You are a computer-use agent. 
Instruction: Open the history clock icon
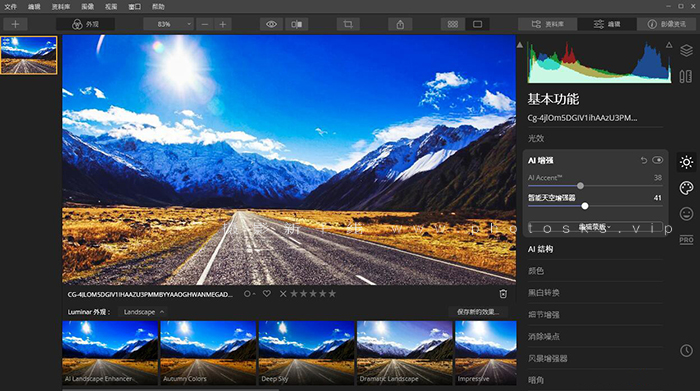[686, 350]
